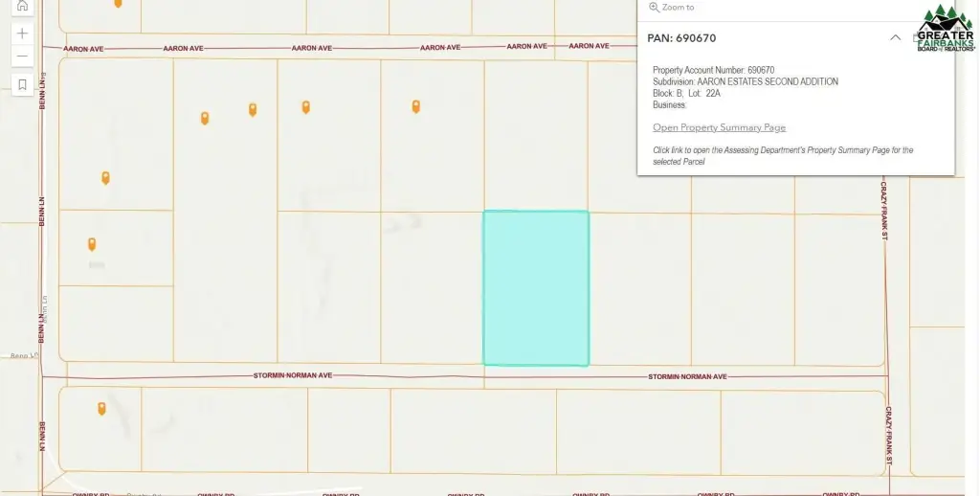Zoom out with the minus button
The height and width of the screenshot is (496, 980).
pos(22,56)
